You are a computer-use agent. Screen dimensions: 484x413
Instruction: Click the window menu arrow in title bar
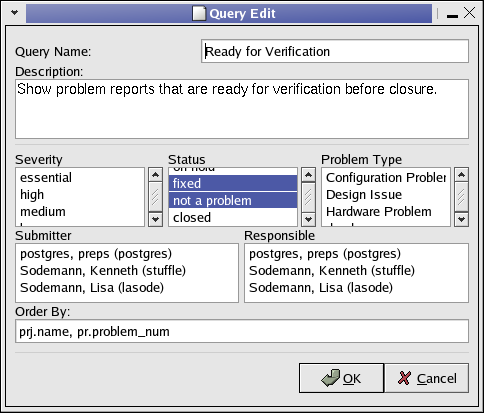click(14, 13)
